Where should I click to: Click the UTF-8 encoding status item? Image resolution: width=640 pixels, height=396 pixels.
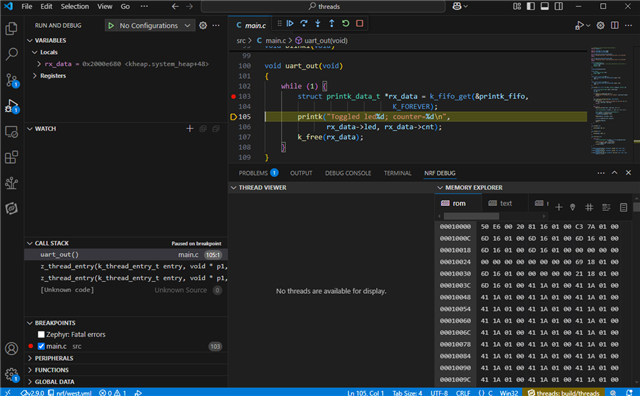439,392
